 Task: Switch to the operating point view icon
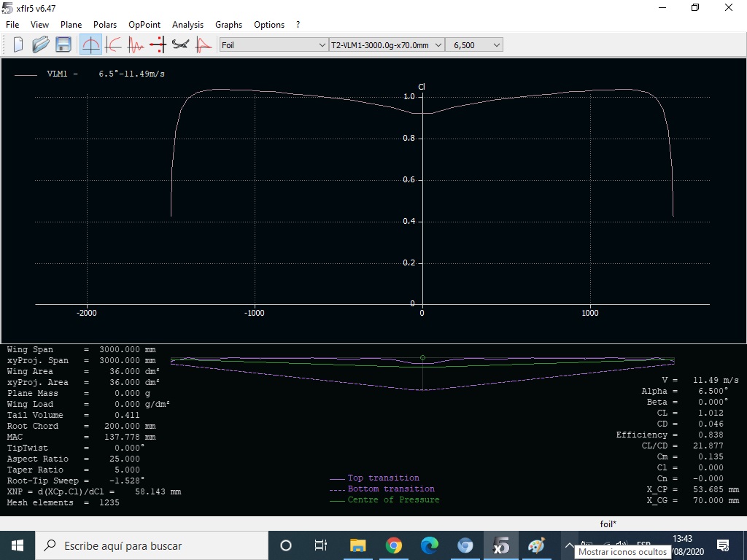(x=90, y=45)
